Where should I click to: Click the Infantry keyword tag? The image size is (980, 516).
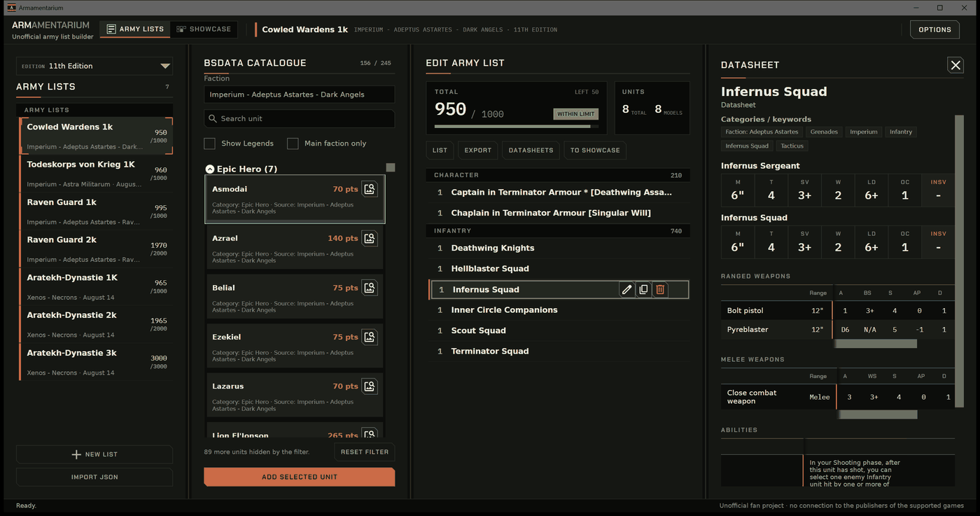(901, 132)
